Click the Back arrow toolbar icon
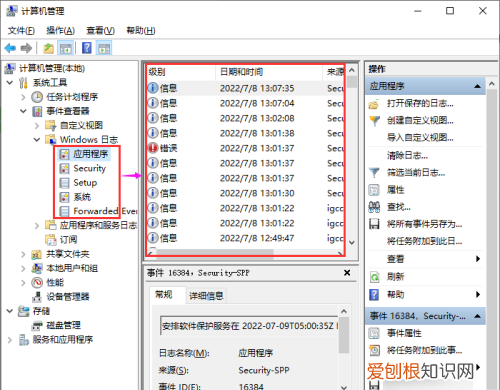The height and width of the screenshot is (390, 500). tap(10, 48)
